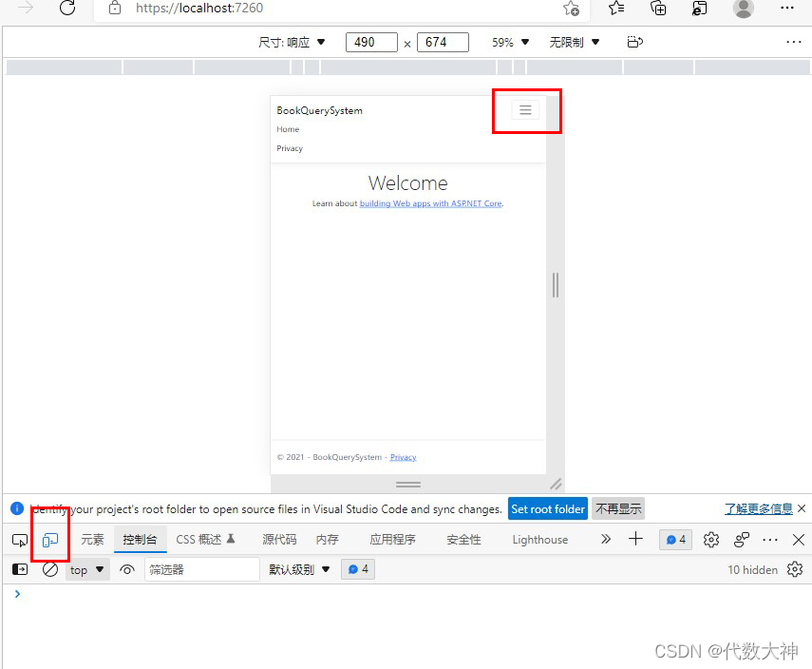The width and height of the screenshot is (812, 669).
Task: Open the browser profile avatar
Action: click(x=743, y=8)
